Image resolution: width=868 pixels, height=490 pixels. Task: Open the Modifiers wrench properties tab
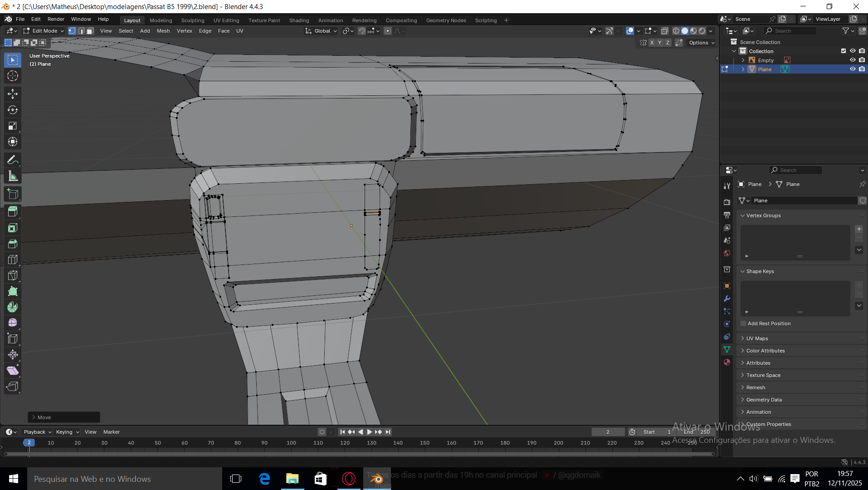(x=727, y=299)
